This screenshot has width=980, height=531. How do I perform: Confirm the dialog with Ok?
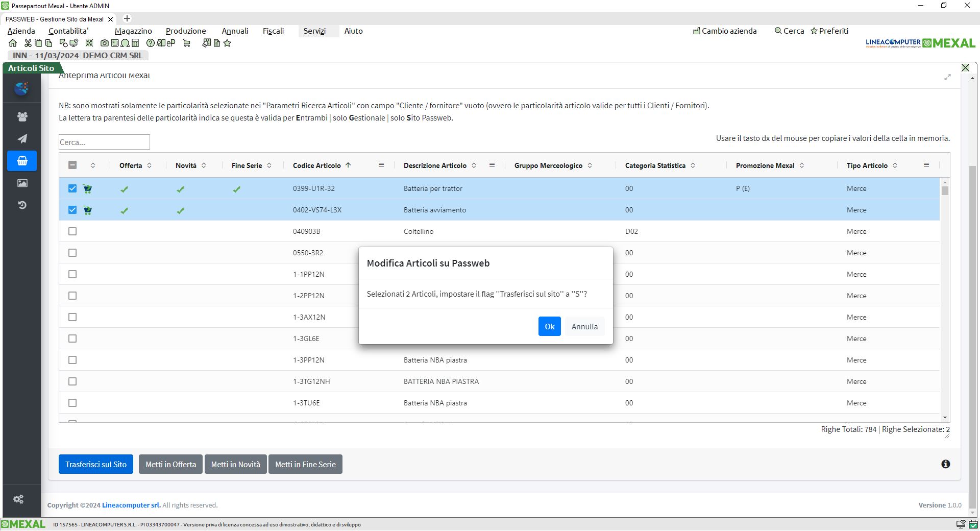coord(549,326)
